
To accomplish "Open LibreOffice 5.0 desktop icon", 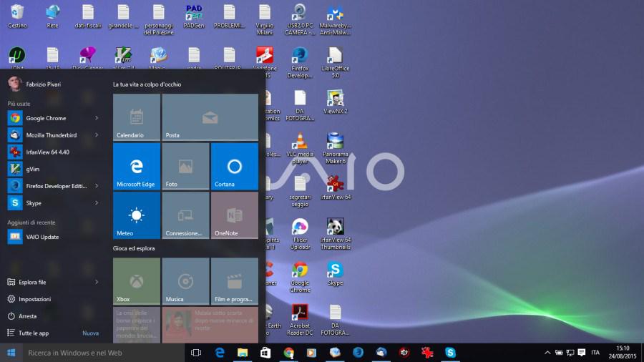I will [x=335, y=62].
